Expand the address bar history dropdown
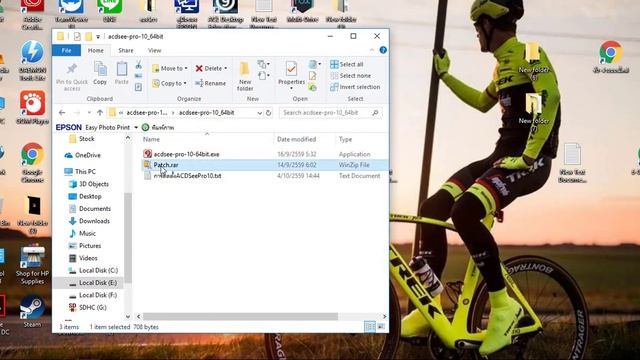This screenshot has width=640, height=360. click(260, 113)
